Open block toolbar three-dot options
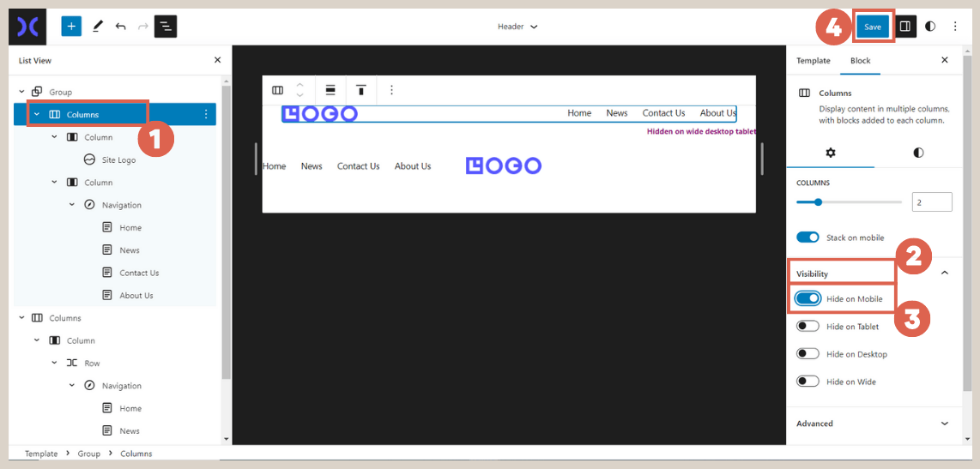Viewport: 980px width, 469px height. click(391, 90)
